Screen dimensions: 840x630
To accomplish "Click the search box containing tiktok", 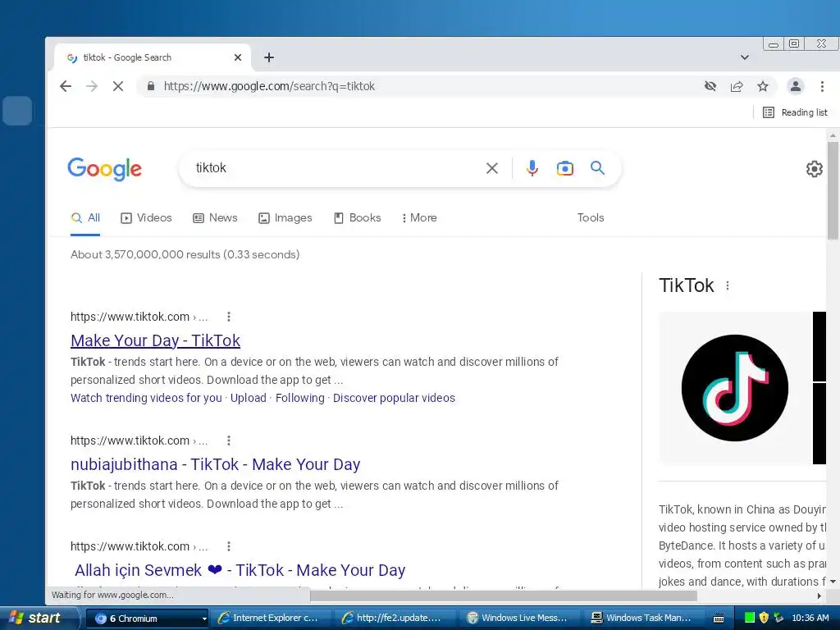I will [332, 168].
